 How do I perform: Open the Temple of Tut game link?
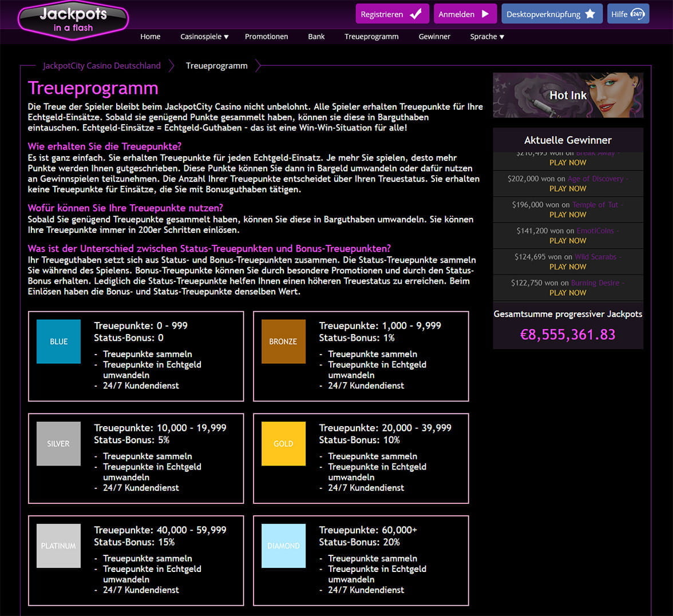coord(595,205)
